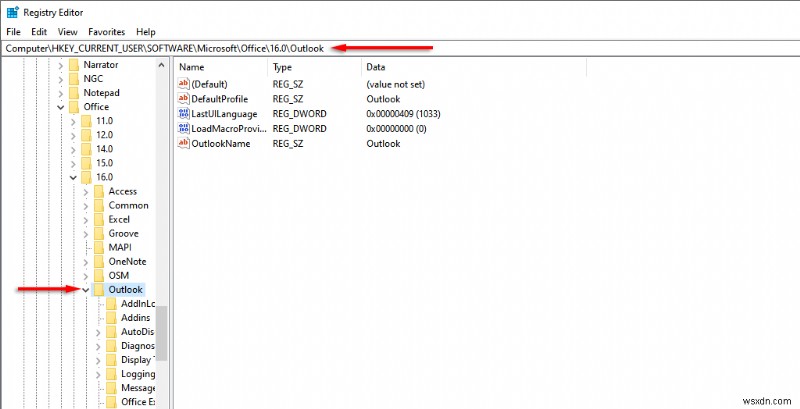Image resolution: width=800 pixels, height=409 pixels.
Task: Click the Registry Editor title bar icon
Action: click(12, 12)
